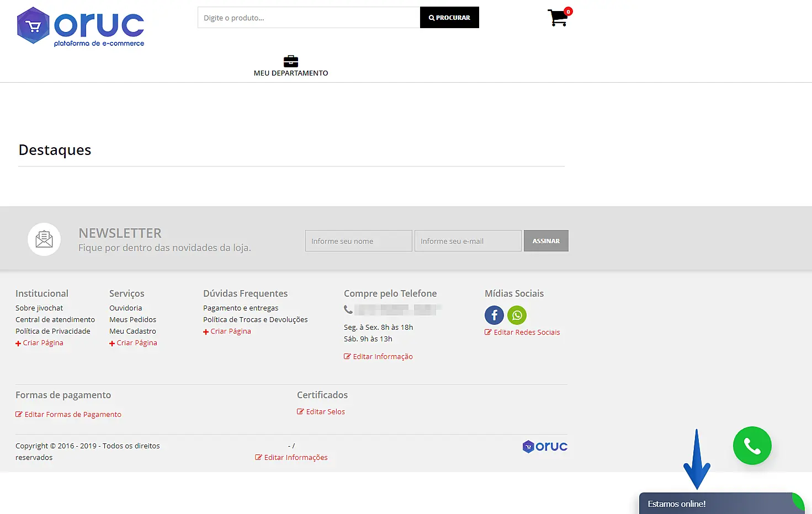Click 'Editar Formas de Pagamento' link
Viewport: 812px width, 514px height.
(x=72, y=414)
